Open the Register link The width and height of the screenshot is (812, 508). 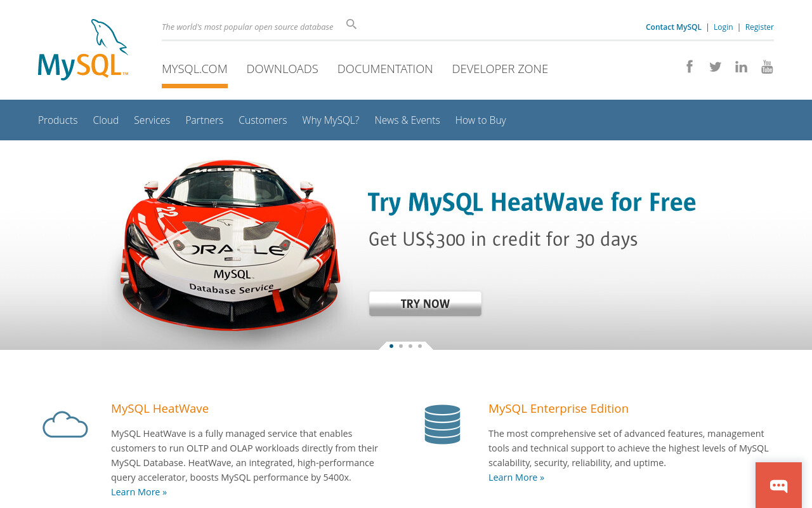click(x=759, y=27)
